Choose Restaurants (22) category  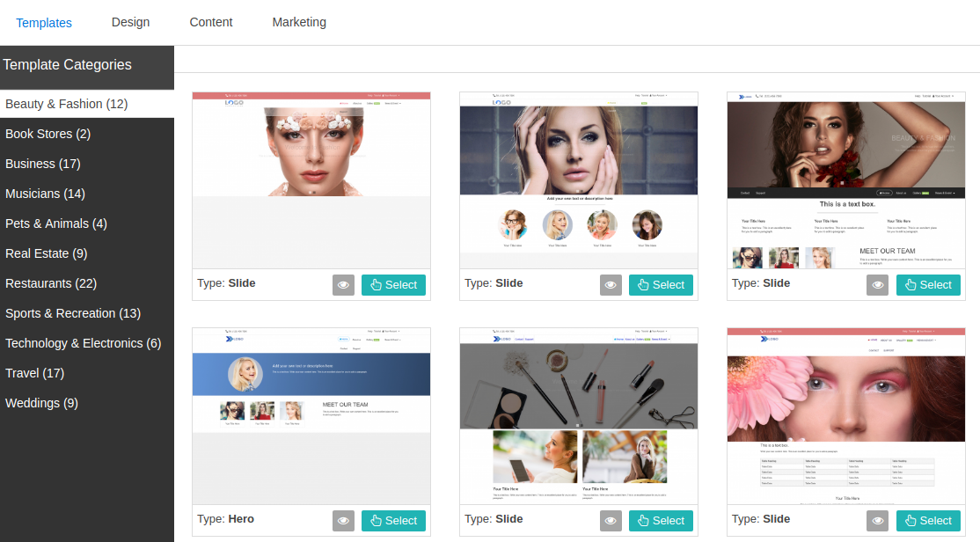click(x=51, y=283)
